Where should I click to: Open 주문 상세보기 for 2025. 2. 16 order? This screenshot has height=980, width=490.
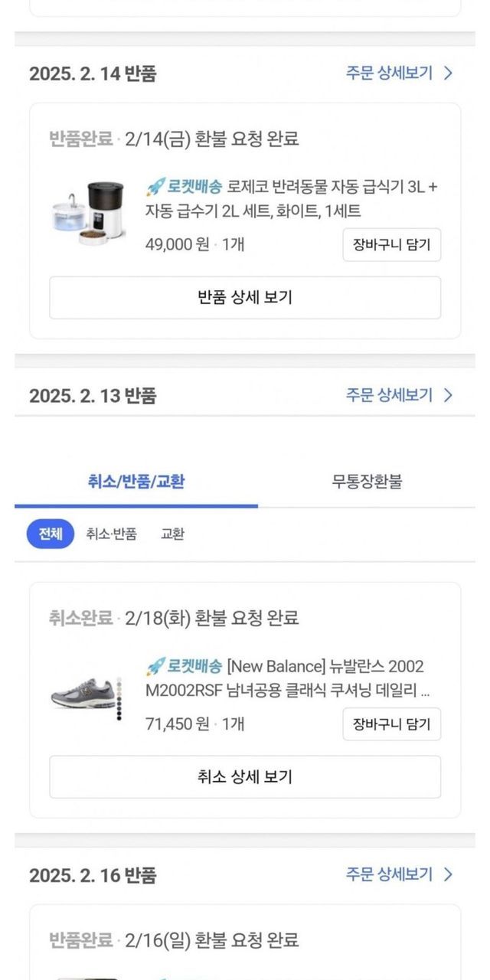[x=399, y=874]
